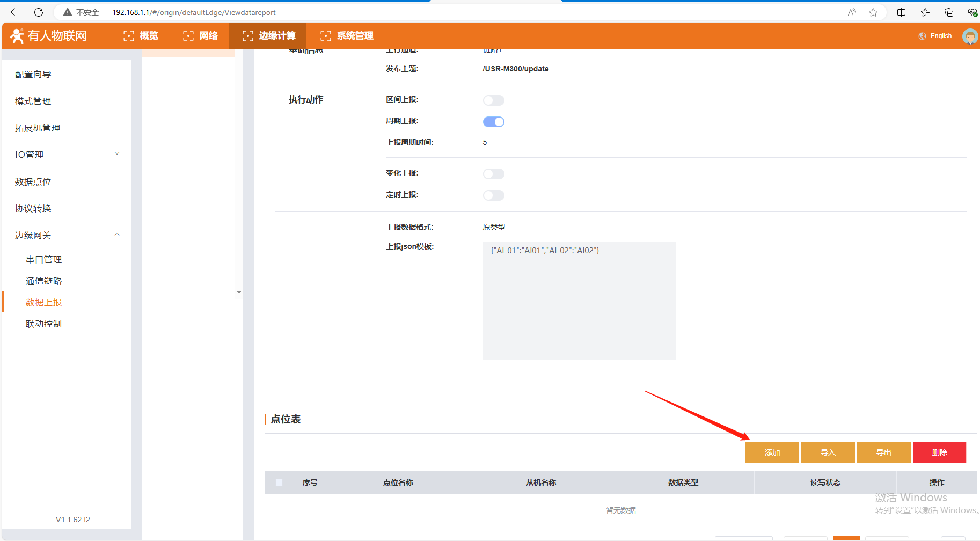
Task: Check the table header select-all checkbox
Action: [x=279, y=482]
